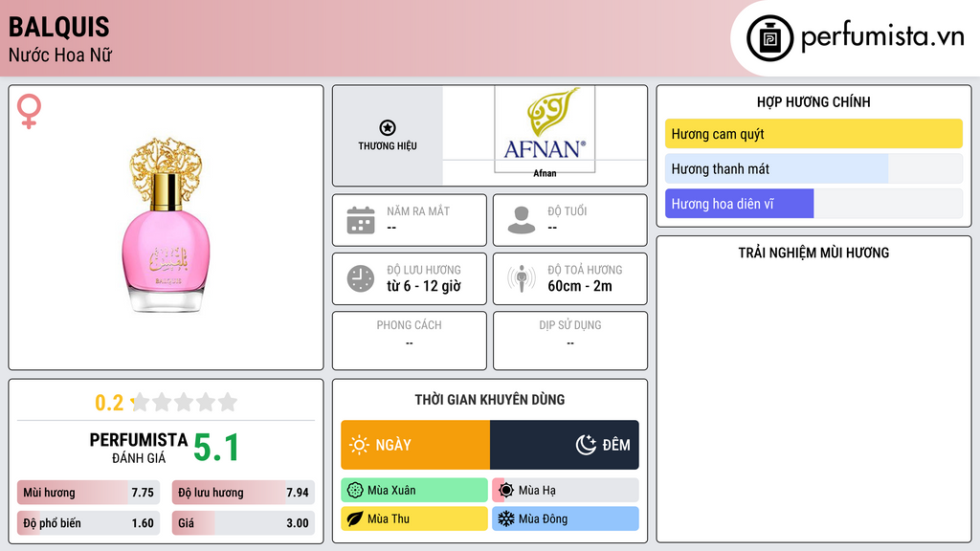980x551 pixels.
Task: Select the Mùa Thu season tag
Action: (x=414, y=519)
